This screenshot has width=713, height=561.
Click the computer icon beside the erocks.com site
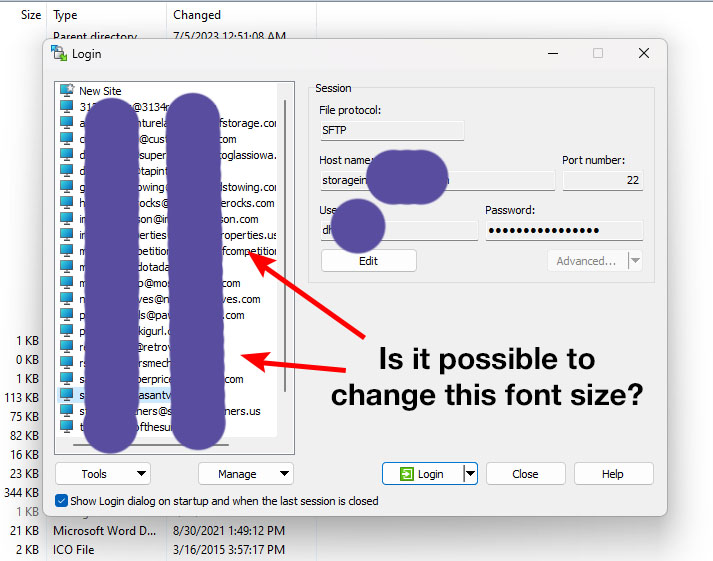(67, 203)
